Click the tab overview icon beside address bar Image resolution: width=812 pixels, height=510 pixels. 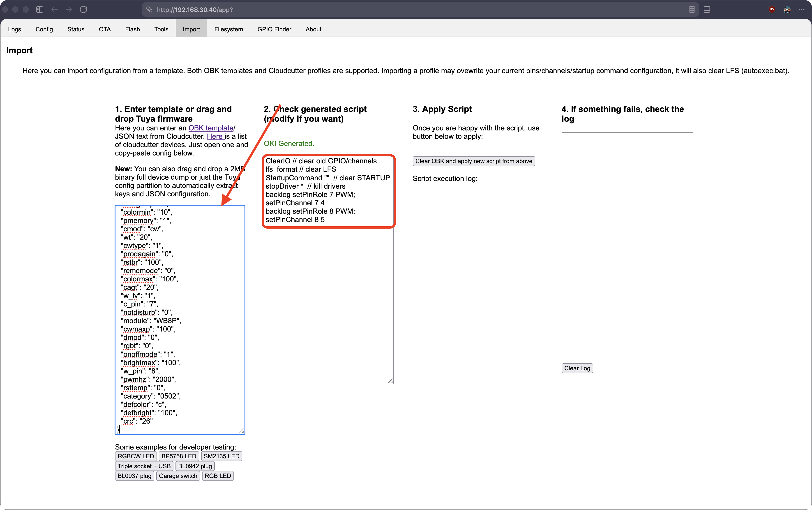tap(707, 9)
